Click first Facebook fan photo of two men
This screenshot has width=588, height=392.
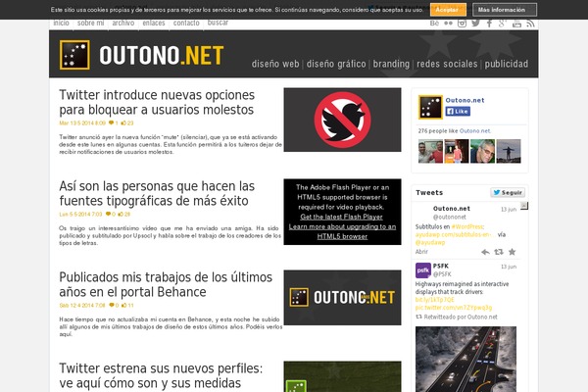(x=430, y=151)
